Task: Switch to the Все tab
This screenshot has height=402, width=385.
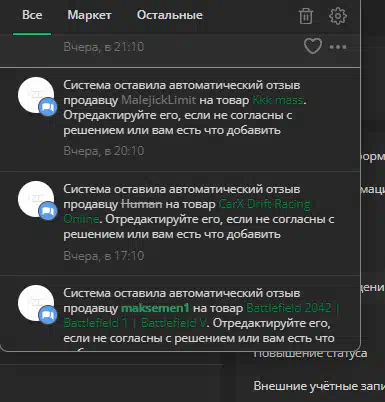Action: (x=32, y=15)
